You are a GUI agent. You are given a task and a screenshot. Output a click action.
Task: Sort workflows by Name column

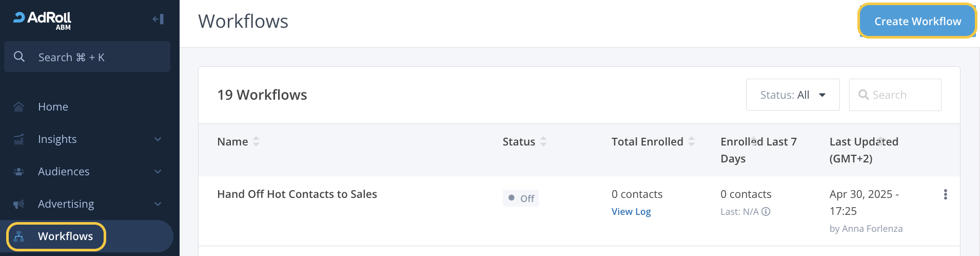coord(256,142)
